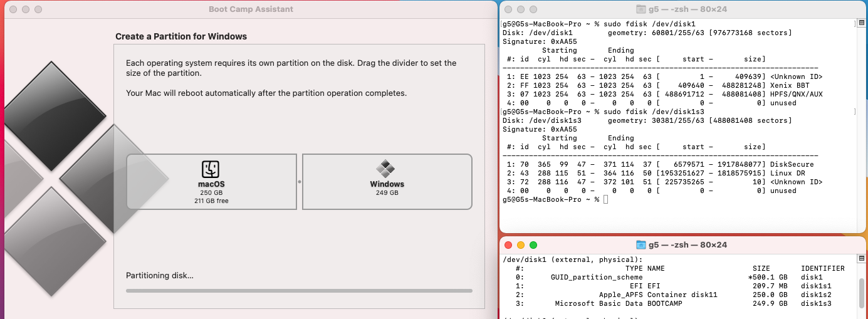
Task: Click the 'Signature: 0xAA55' line under disk1s3
Action: point(540,129)
